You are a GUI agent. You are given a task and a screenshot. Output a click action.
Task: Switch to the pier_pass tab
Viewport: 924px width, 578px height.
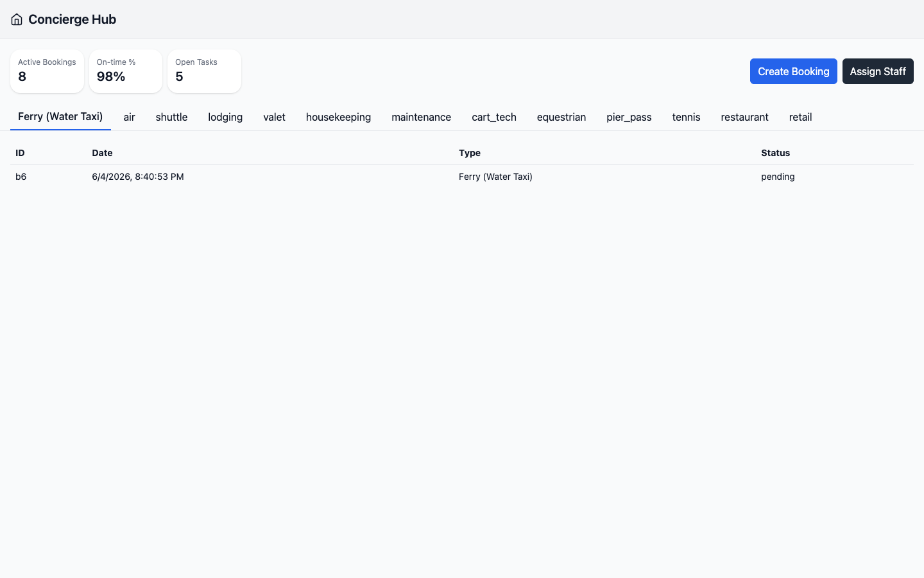(629, 117)
